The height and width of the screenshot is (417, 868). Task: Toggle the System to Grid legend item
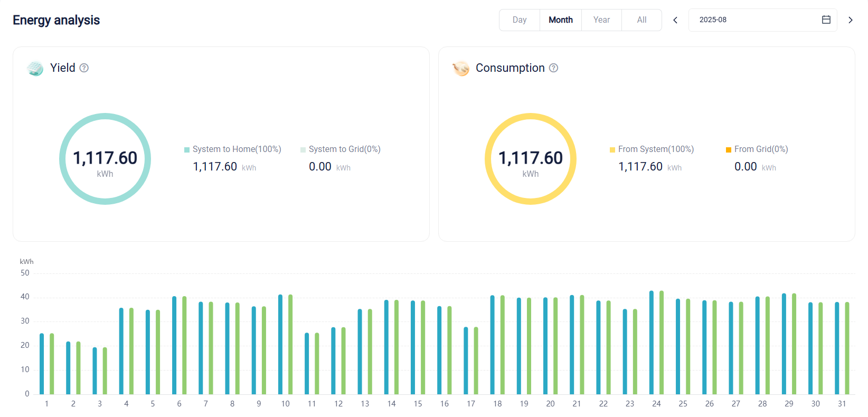click(340, 149)
